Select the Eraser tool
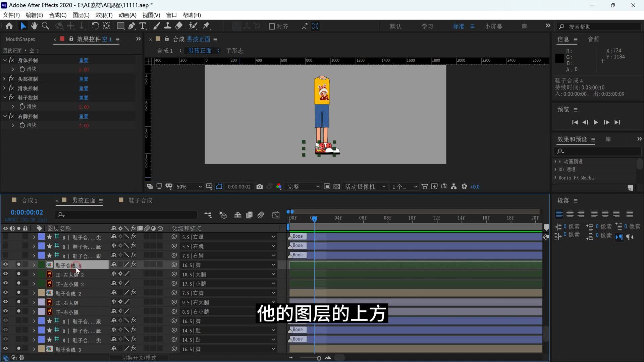The image size is (644, 362). 179,26
